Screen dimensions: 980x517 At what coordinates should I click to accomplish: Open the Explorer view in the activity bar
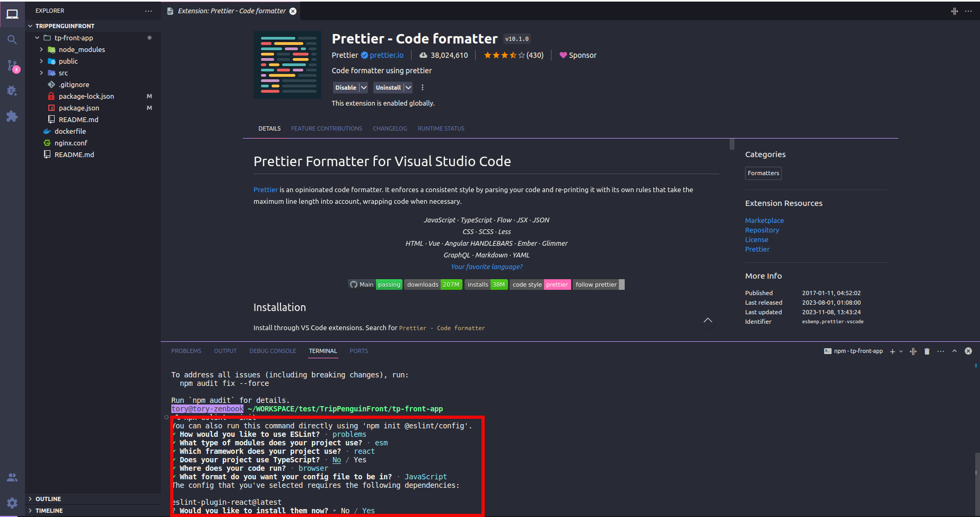12,14
